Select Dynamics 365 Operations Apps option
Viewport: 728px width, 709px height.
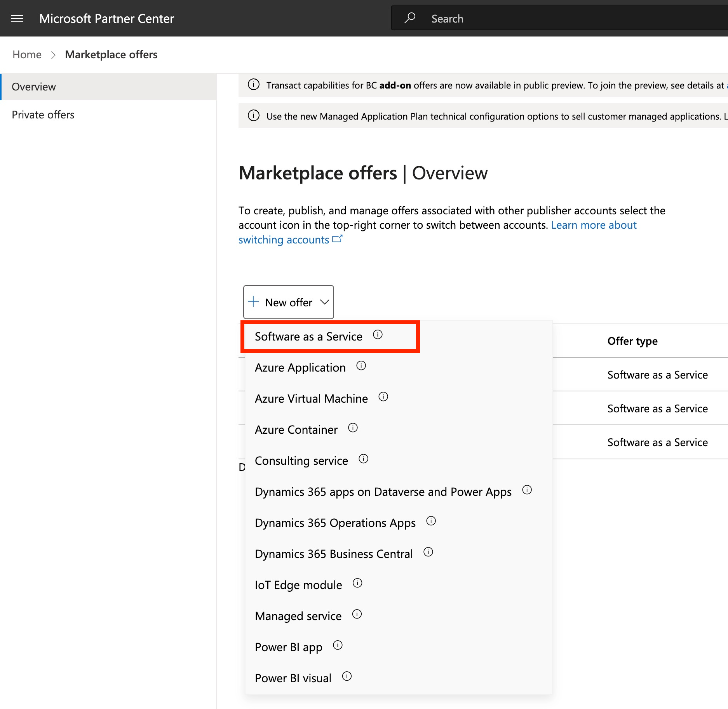click(335, 523)
